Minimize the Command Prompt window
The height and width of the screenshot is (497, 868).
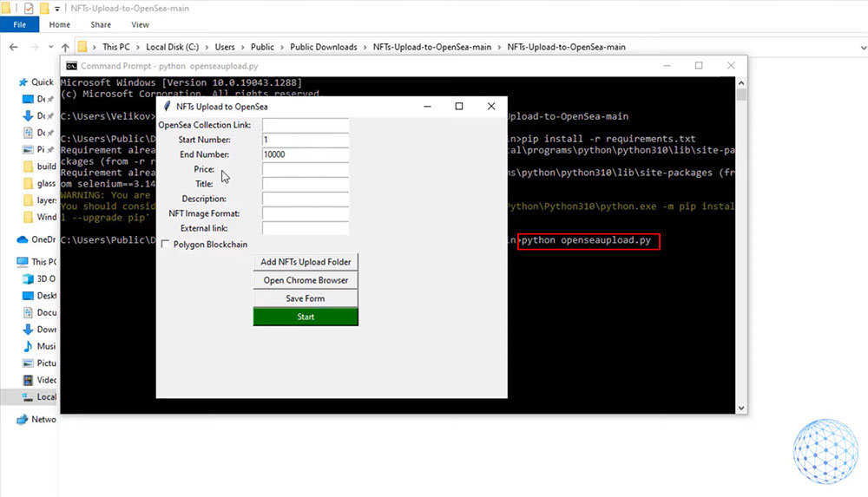coord(667,66)
